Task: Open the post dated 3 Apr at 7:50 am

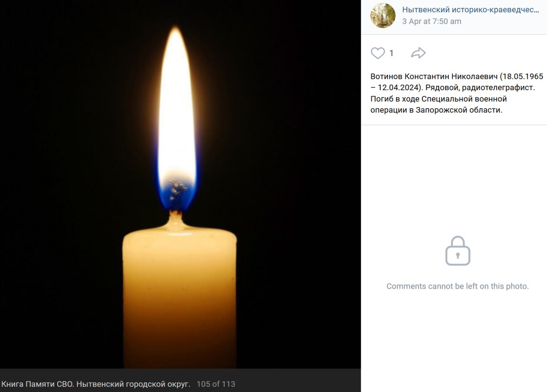Action: 432,21
